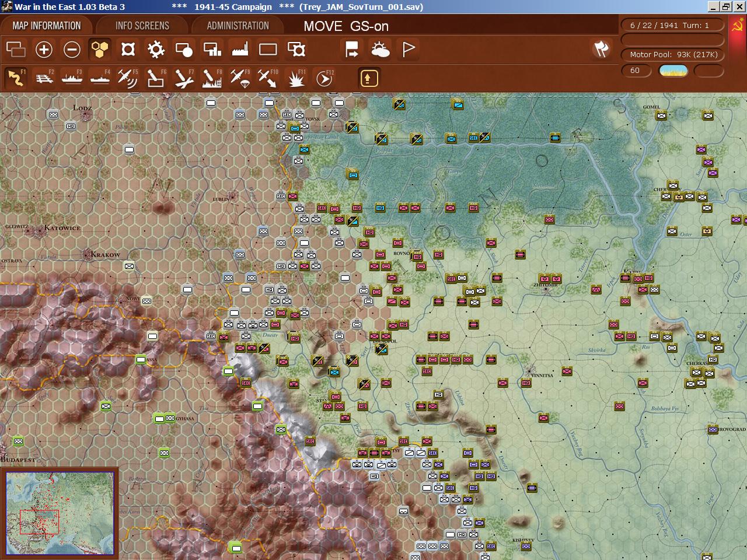Select the F2 rail mode icon
This screenshot has width=747, height=560.
44,78
